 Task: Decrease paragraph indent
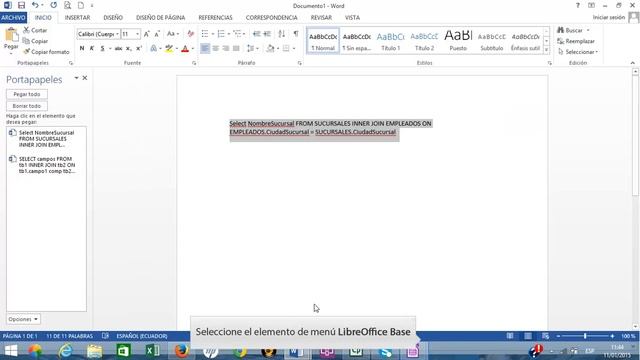256,34
